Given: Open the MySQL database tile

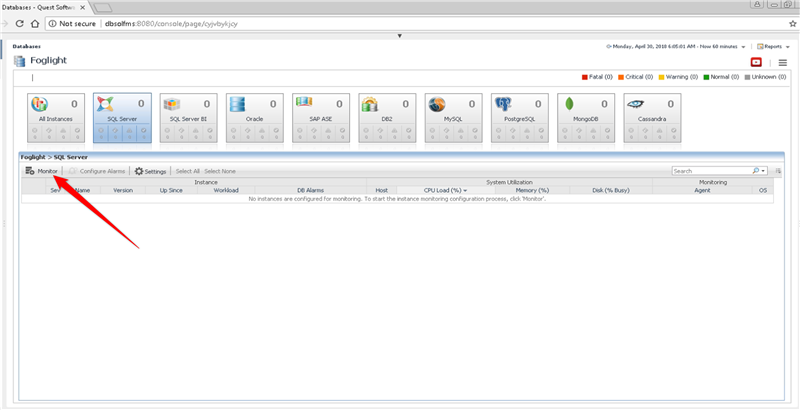Looking at the screenshot, I should pos(454,118).
